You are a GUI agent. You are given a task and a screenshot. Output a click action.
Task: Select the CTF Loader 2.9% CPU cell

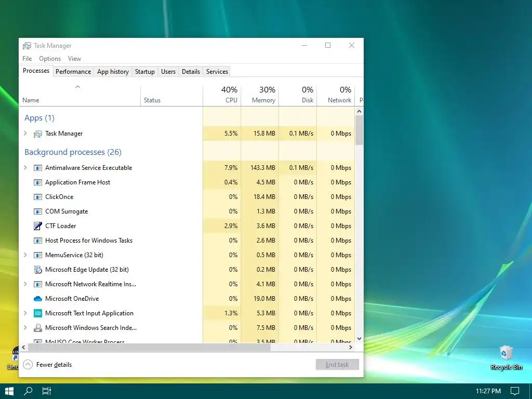tap(222, 226)
